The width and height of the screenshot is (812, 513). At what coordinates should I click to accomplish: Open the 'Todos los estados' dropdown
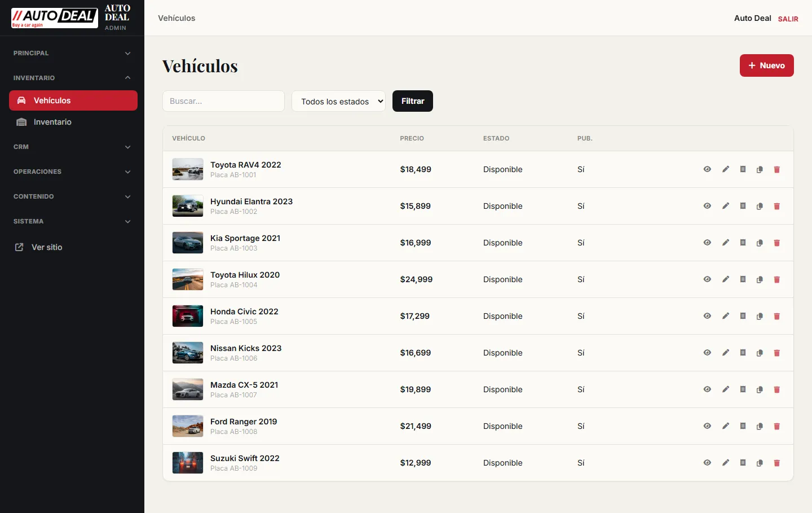coord(338,101)
